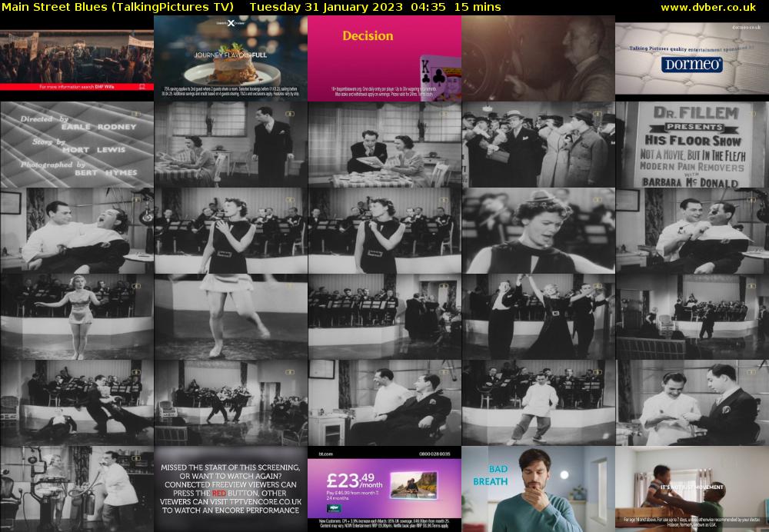Viewport: 769px width, 532px height.
Task: Open frame of white-coated man dancing alone
Action: (538, 403)
